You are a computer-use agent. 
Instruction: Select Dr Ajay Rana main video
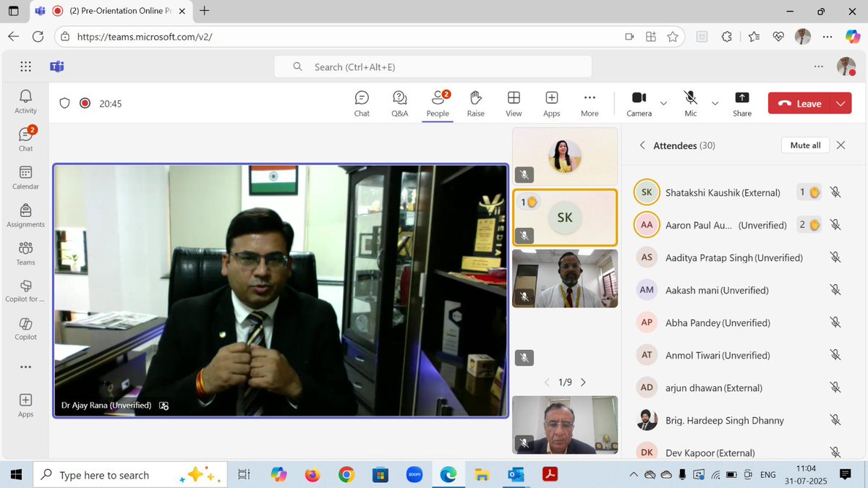[281, 291]
